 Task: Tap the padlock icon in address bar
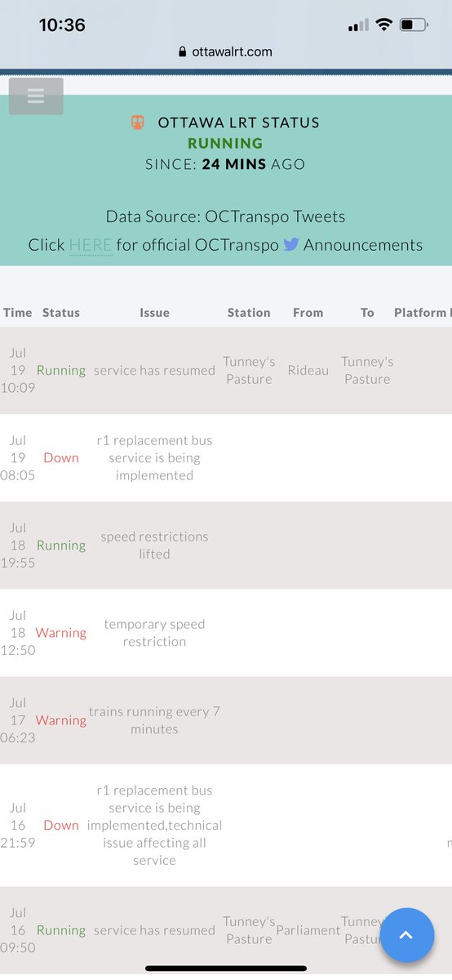(x=182, y=51)
